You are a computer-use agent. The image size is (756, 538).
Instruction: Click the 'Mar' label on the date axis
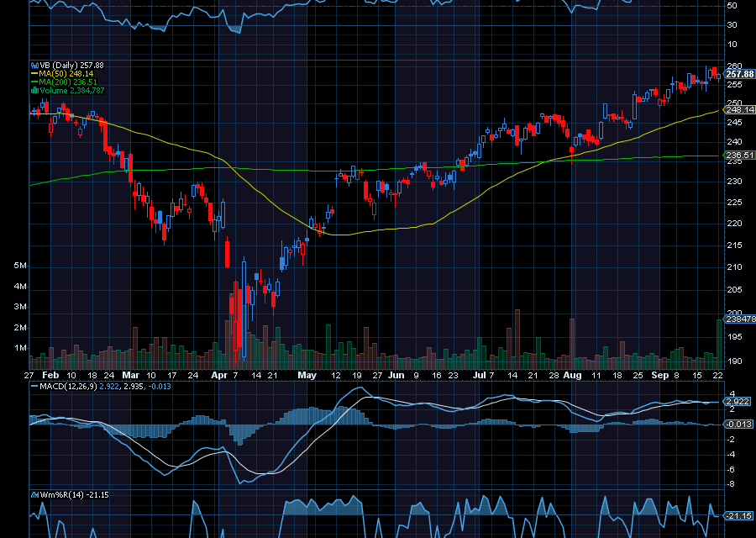(130, 376)
